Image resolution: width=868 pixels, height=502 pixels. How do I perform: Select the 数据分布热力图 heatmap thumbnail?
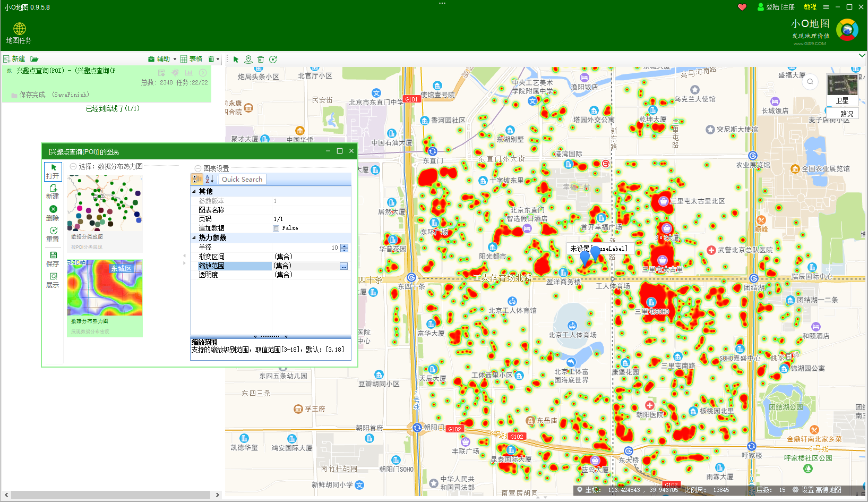105,298
